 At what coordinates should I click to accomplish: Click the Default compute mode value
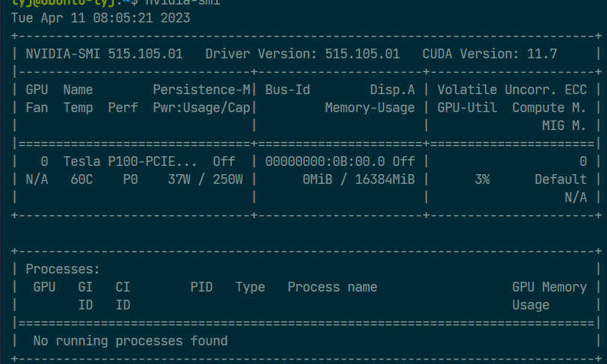pos(561,179)
